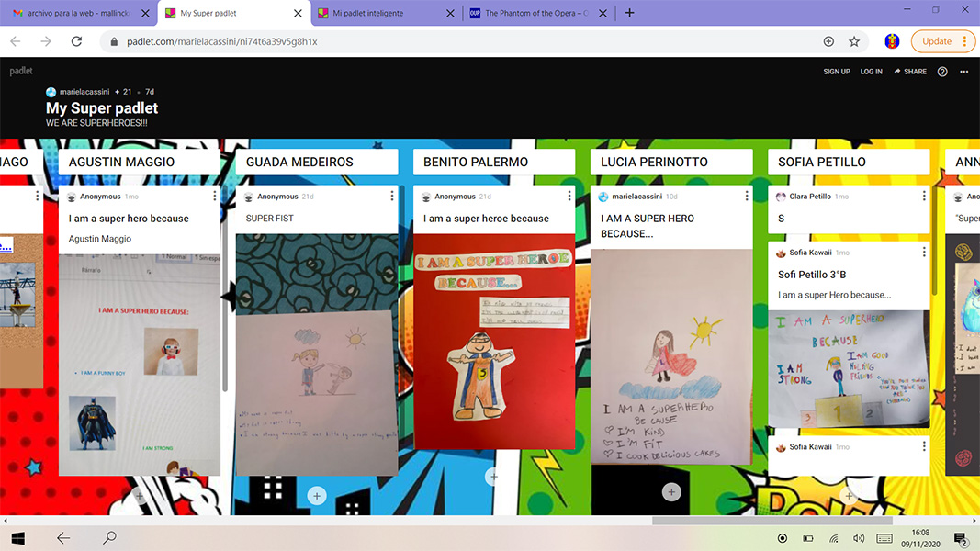Image resolution: width=980 pixels, height=551 pixels.
Task: Add a post under Guada Medeiros column
Action: click(x=316, y=496)
